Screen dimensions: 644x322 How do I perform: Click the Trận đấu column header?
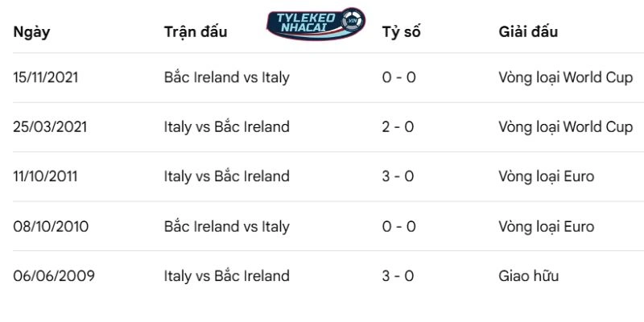tap(195, 32)
